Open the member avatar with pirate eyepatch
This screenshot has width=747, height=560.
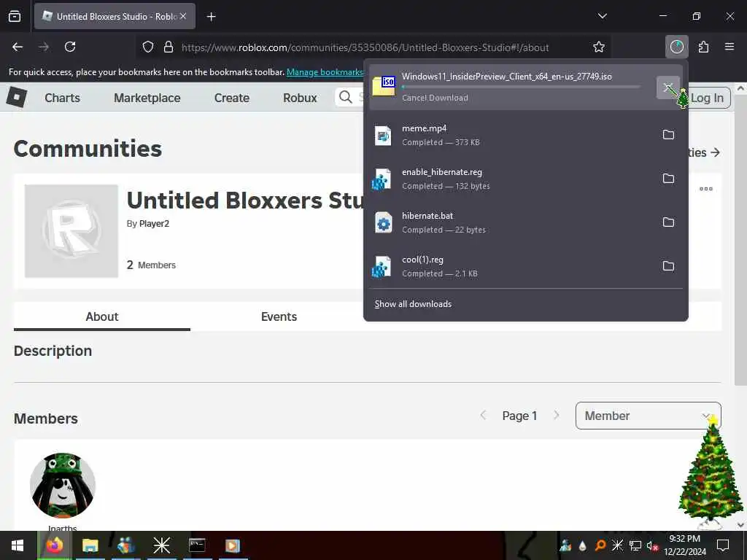coord(63,485)
